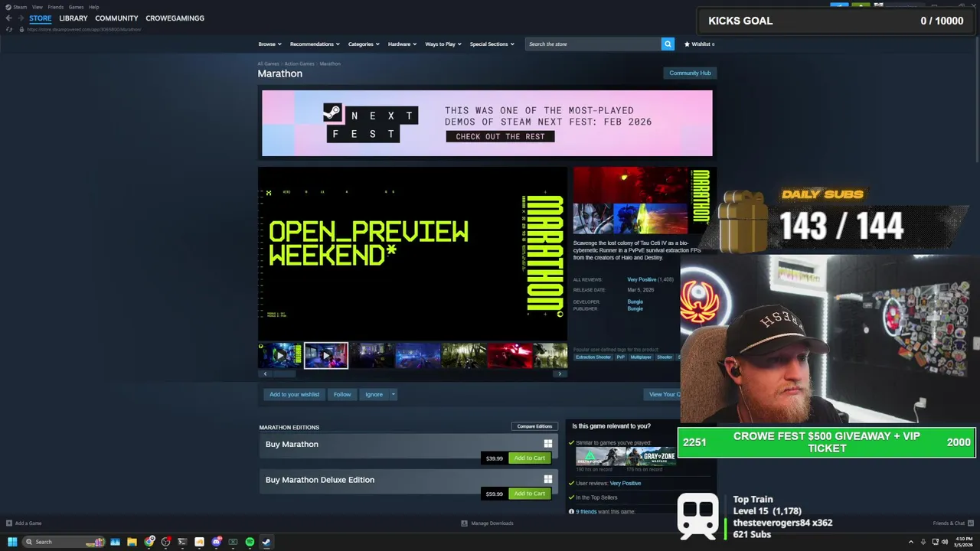The image size is (980, 551).
Task: Click the Steam Next Fest logo on banner
Action: [x=371, y=124]
